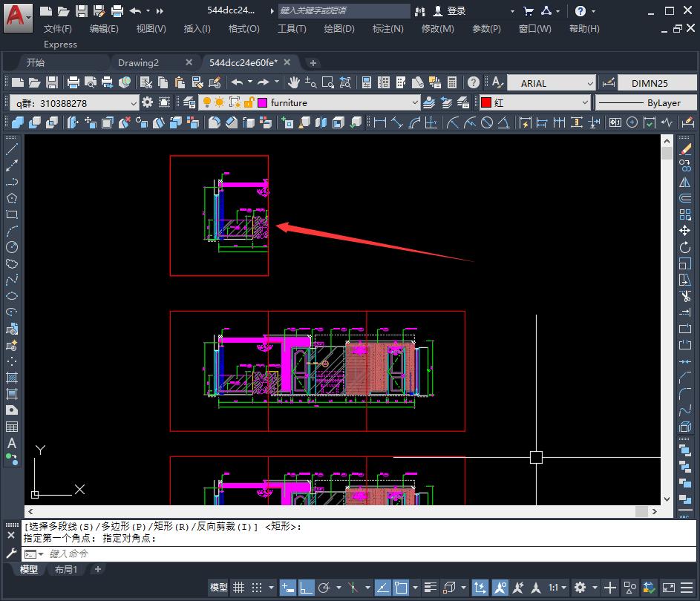Viewport: 700px width, 601px height.
Task: Select the Line tool in left toolbar
Action: pyautogui.click(x=12, y=150)
